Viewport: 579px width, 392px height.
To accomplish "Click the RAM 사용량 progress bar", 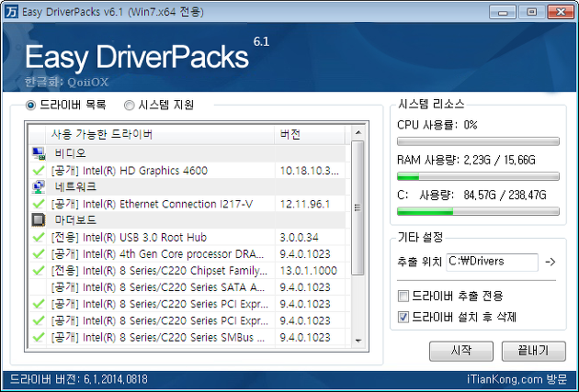I will coord(478,176).
